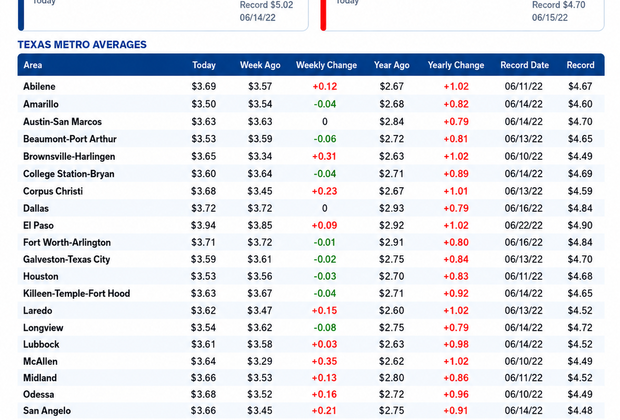Click the Amarillo area name

tap(41, 104)
